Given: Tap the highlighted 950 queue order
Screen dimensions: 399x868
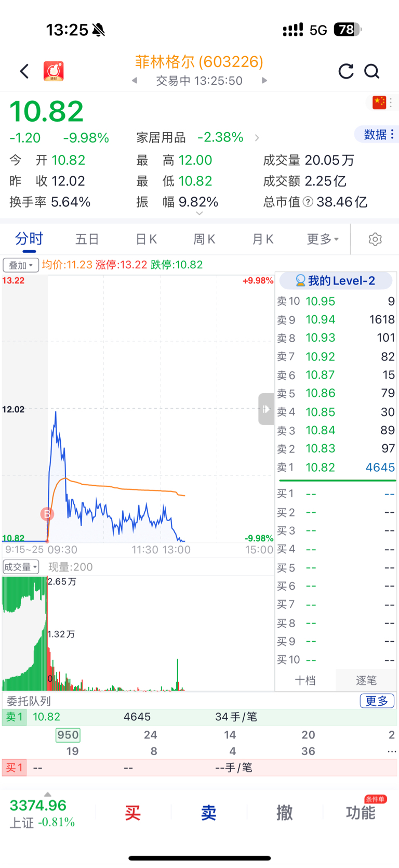Looking at the screenshot, I should click(68, 735).
